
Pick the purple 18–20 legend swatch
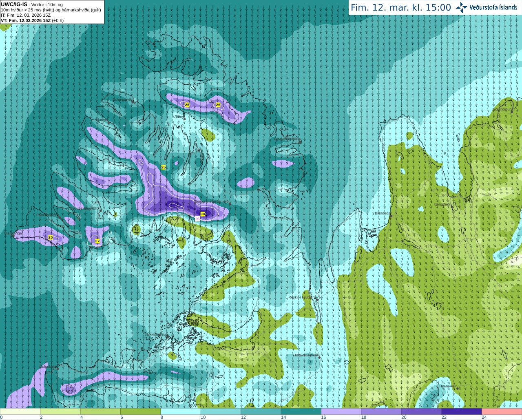[381, 411]
